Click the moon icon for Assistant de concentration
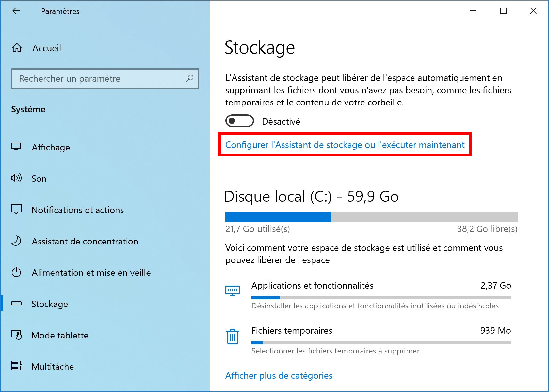The width and height of the screenshot is (549, 392). [x=16, y=241]
